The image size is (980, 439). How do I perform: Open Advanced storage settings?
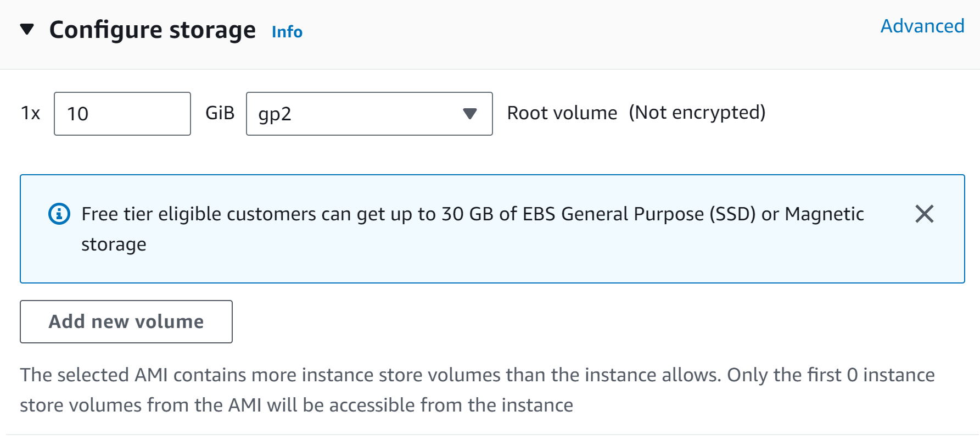click(922, 26)
